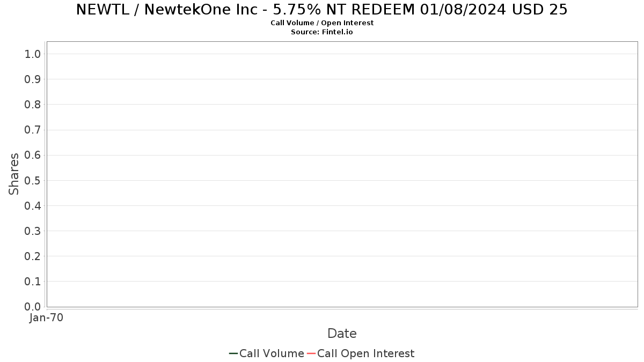Viewport: 644px width, 362px height.
Task: Click the 0.5 y-axis tick label
Action: tap(33, 180)
